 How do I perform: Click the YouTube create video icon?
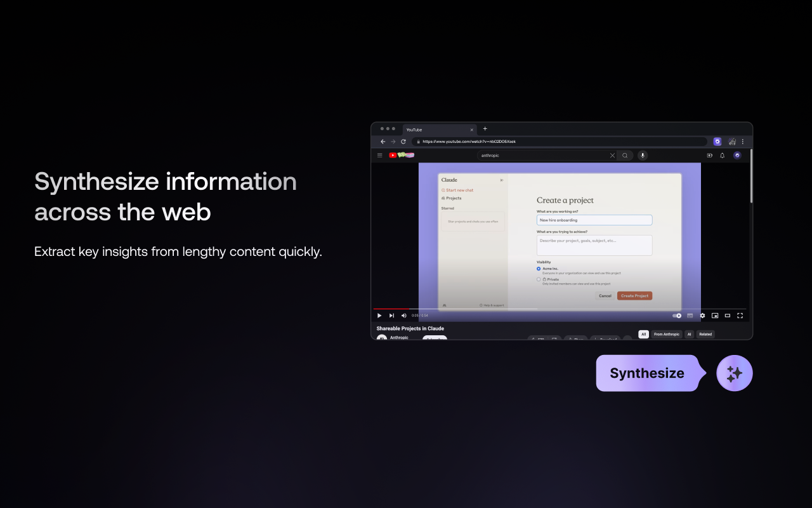[710, 155]
